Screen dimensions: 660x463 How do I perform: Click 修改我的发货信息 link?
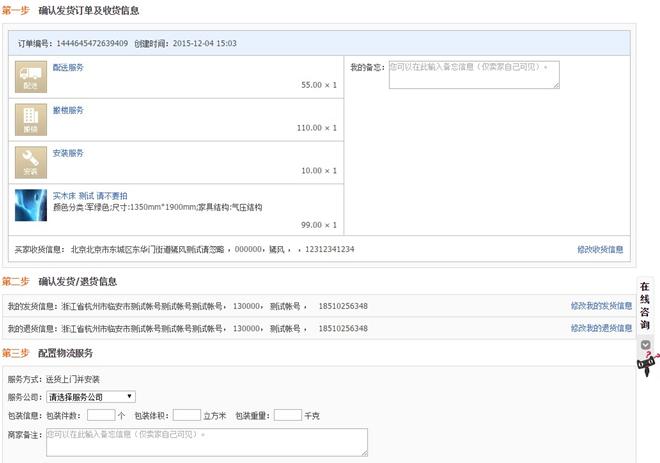(x=601, y=306)
